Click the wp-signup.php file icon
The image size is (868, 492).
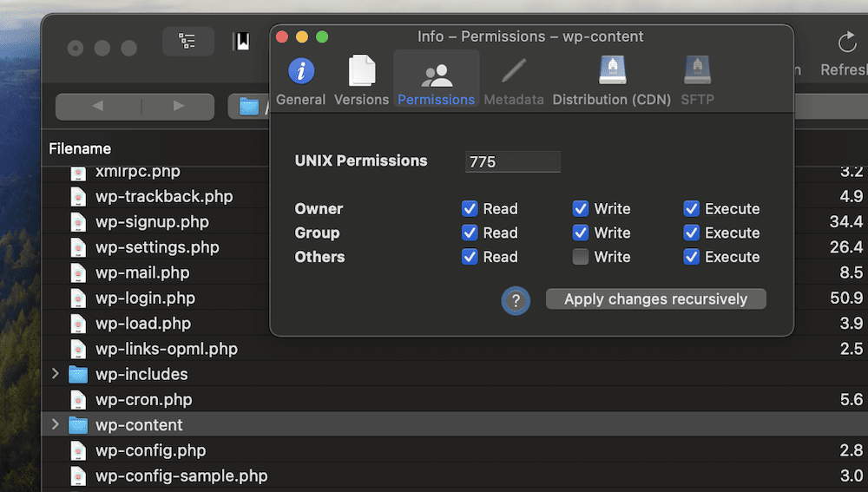[78, 221]
